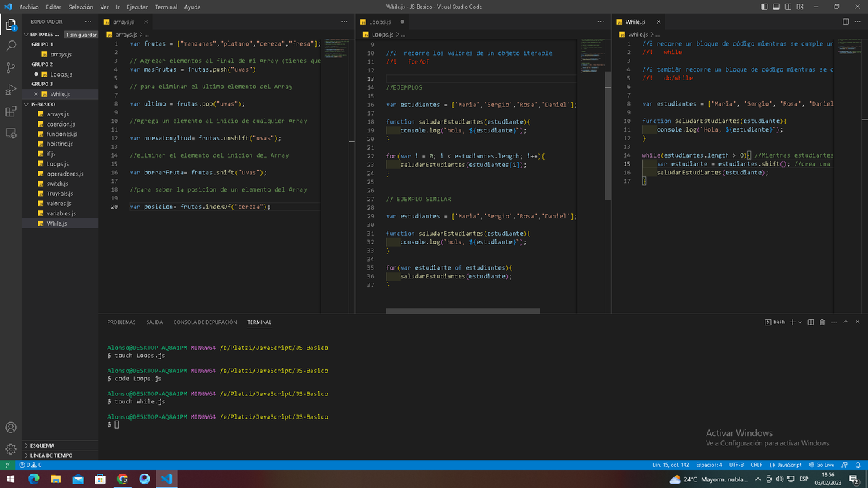
Task: Open the Terminal menu in menu bar
Action: (166, 7)
